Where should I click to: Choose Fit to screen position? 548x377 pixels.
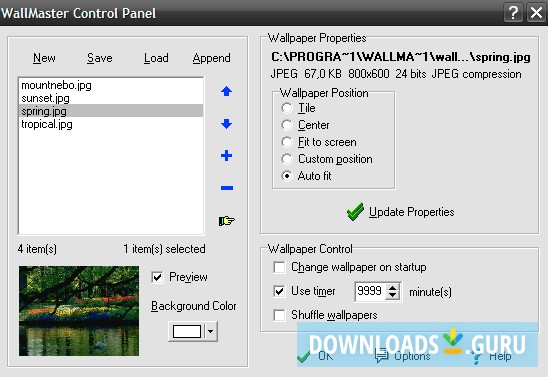click(x=287, y=142)
